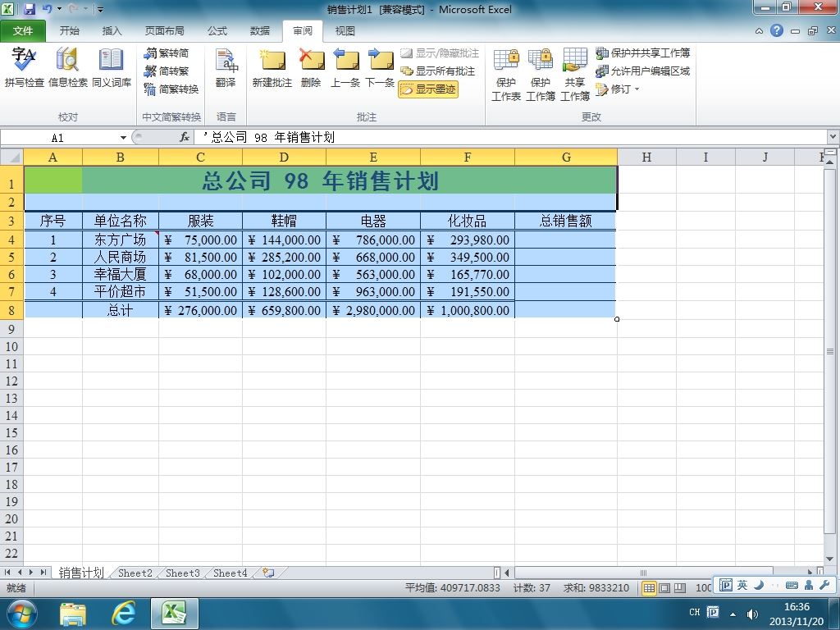Show hidden tray icons arrow

733,614
